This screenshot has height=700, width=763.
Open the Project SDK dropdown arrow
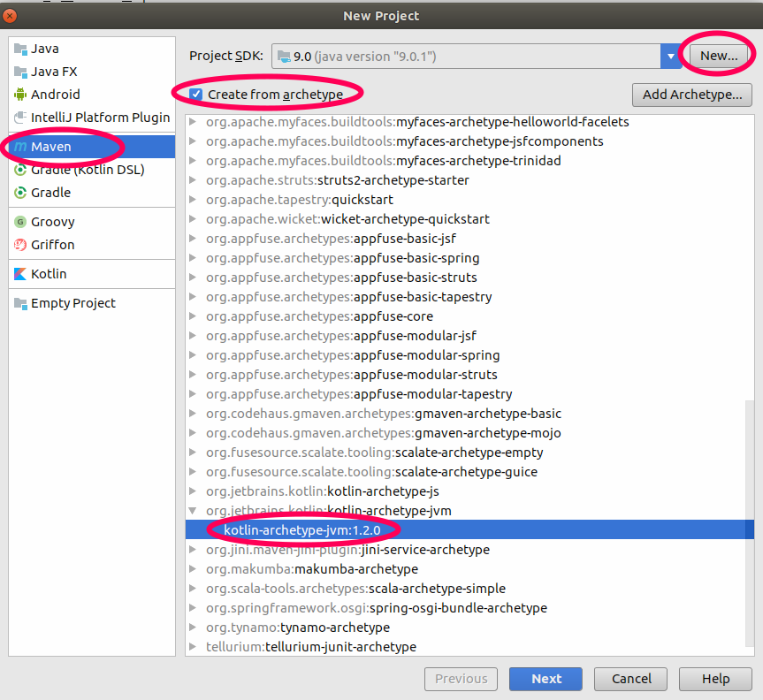click(670, 57)
